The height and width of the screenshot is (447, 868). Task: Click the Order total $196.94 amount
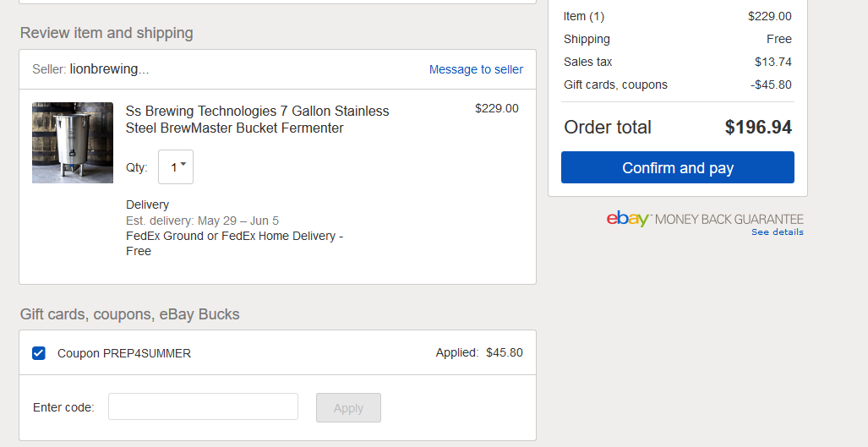758,128
